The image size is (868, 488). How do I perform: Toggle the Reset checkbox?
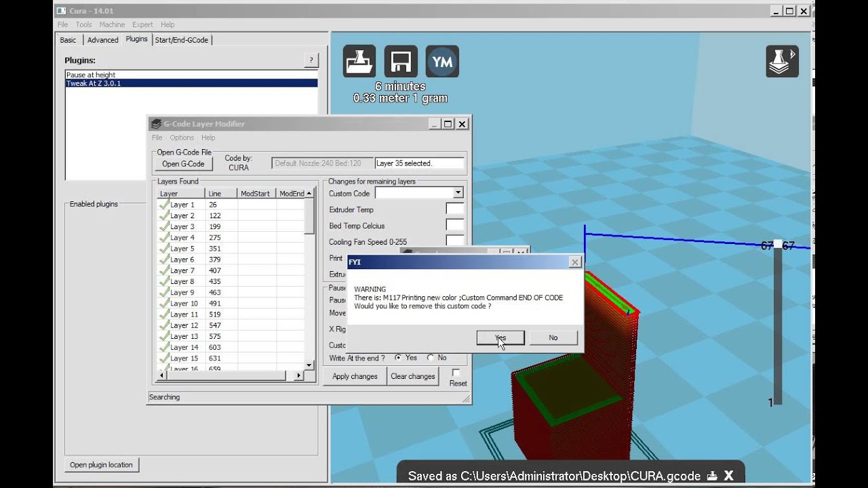[x=456, y=373]
